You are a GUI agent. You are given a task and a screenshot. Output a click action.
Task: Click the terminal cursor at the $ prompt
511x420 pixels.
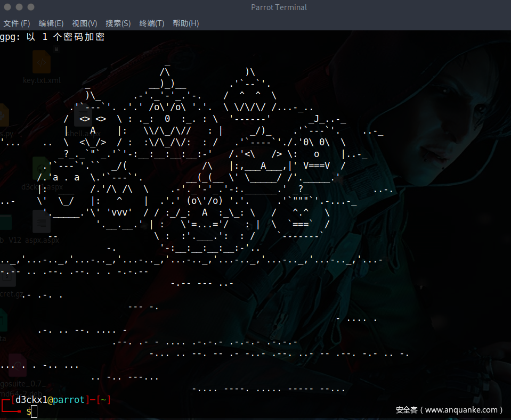(34, 411)
